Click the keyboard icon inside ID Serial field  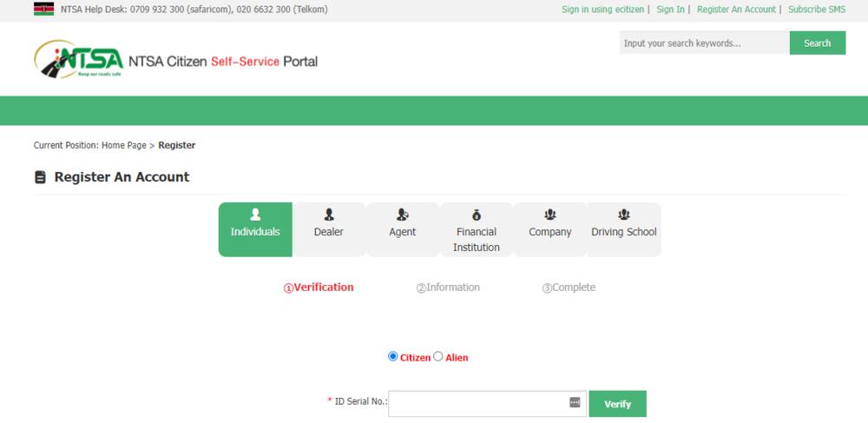point(575,402)
